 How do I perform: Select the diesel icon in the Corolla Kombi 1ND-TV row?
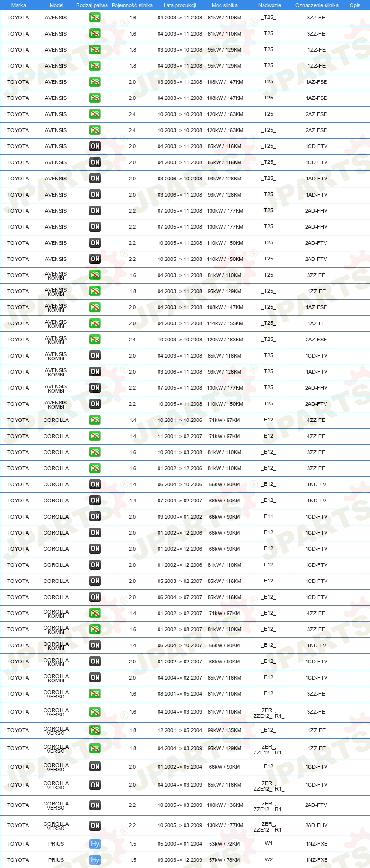(95, 645)
